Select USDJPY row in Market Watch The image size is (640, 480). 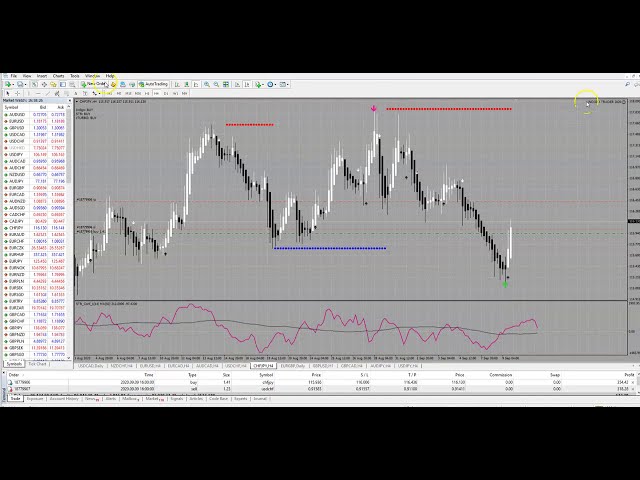pos(17,154)
